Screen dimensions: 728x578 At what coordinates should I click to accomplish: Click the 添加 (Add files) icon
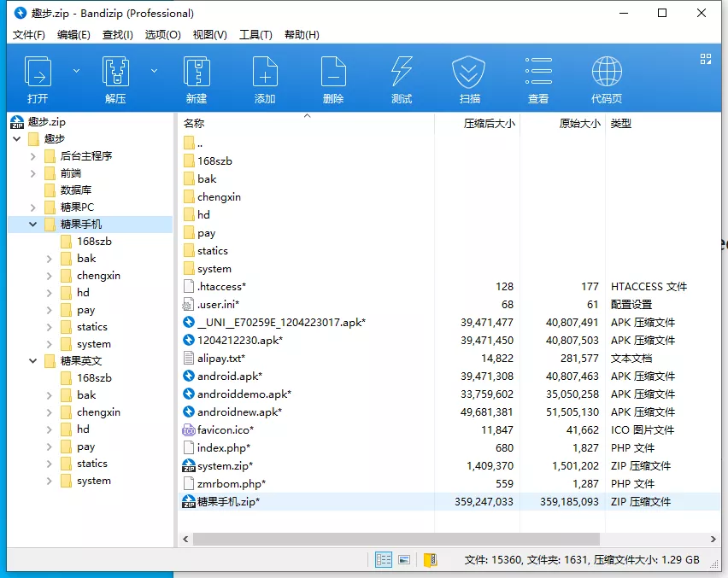(265, 77)
